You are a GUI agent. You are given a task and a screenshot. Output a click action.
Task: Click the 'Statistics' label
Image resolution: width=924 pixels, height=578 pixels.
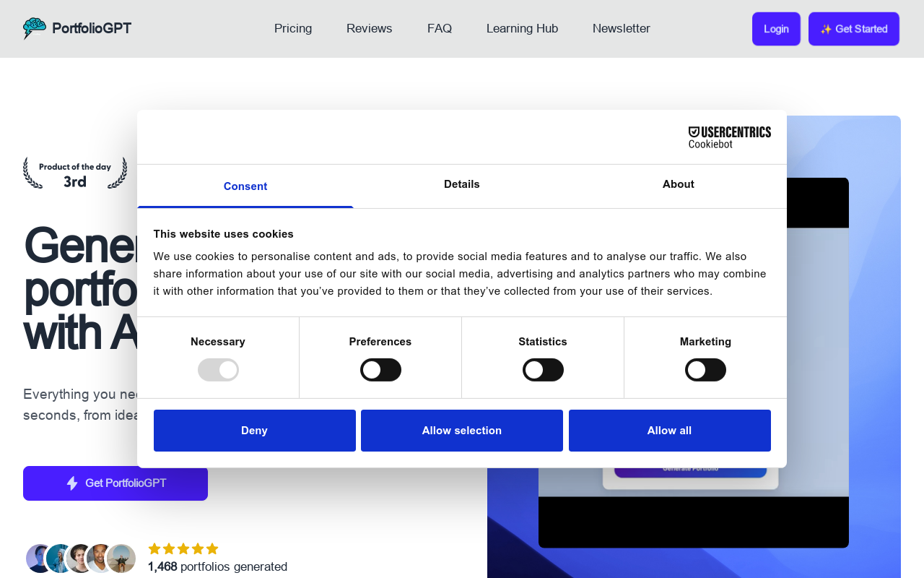tap(543, 342)
